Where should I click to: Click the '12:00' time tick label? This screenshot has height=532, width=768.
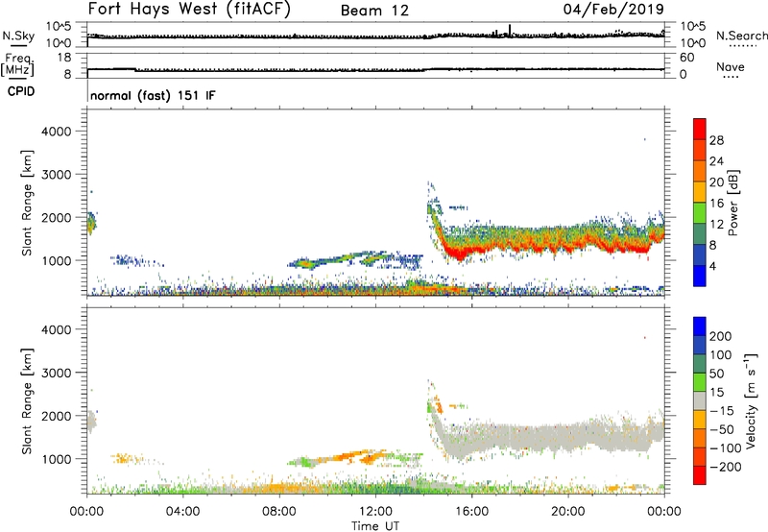pyautogui.click(x=375, y=512)
